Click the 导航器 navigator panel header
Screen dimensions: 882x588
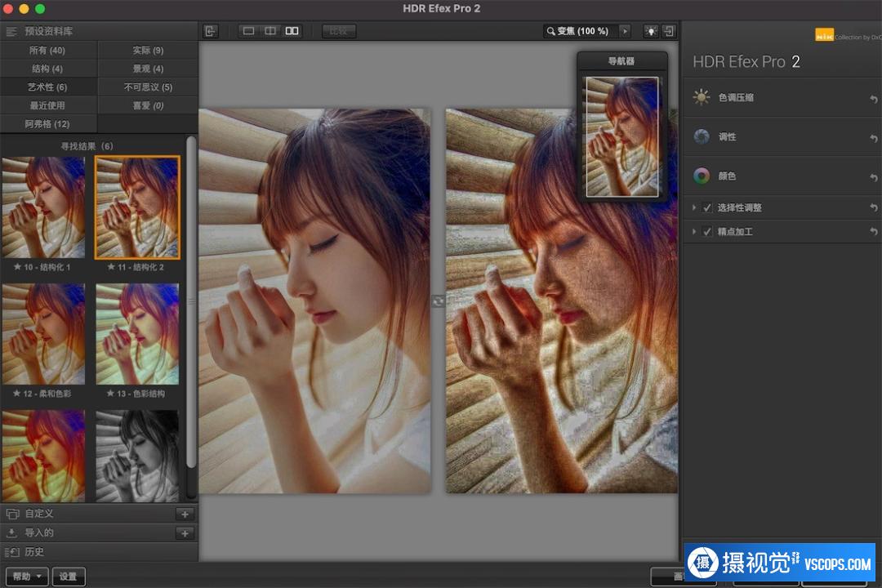click(622, 60)
